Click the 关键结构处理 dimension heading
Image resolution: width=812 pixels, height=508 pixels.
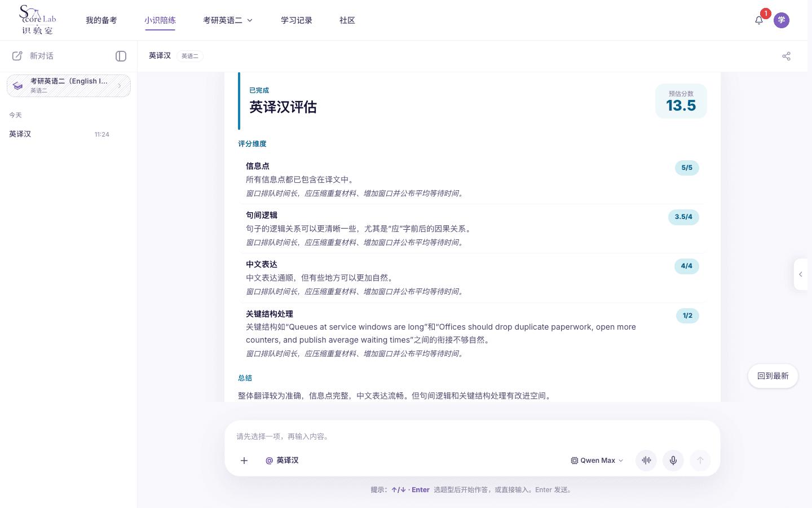(270, 314)
